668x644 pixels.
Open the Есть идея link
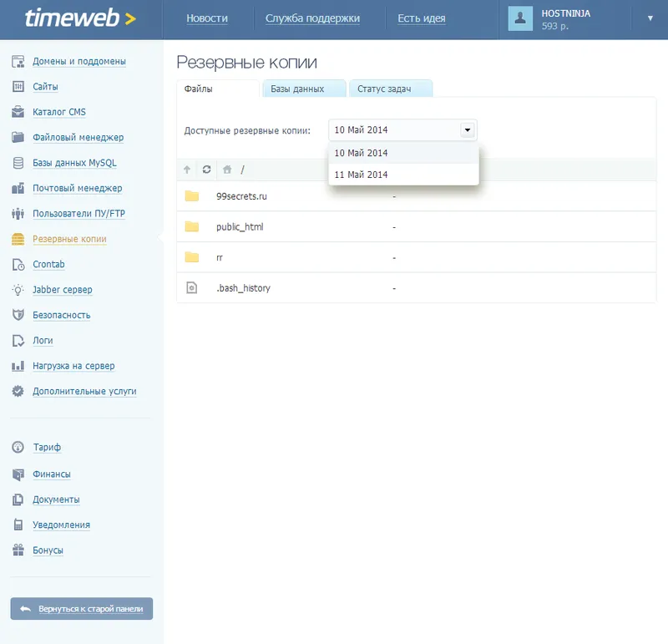422,18
